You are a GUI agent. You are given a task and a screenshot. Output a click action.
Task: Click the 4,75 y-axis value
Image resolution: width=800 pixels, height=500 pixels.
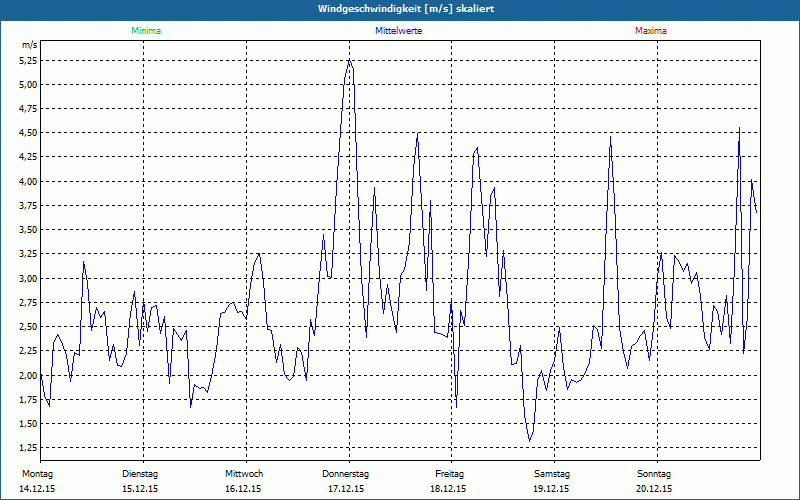click(x=29, y=109)
